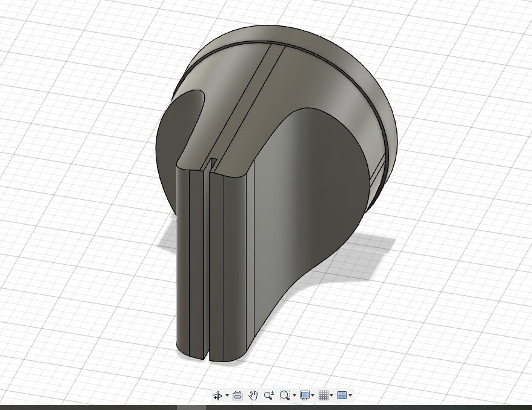This screenshot has width=532, height=410.
Task: Open the Orbit type dropdown arrow
Action: (227, 396)
